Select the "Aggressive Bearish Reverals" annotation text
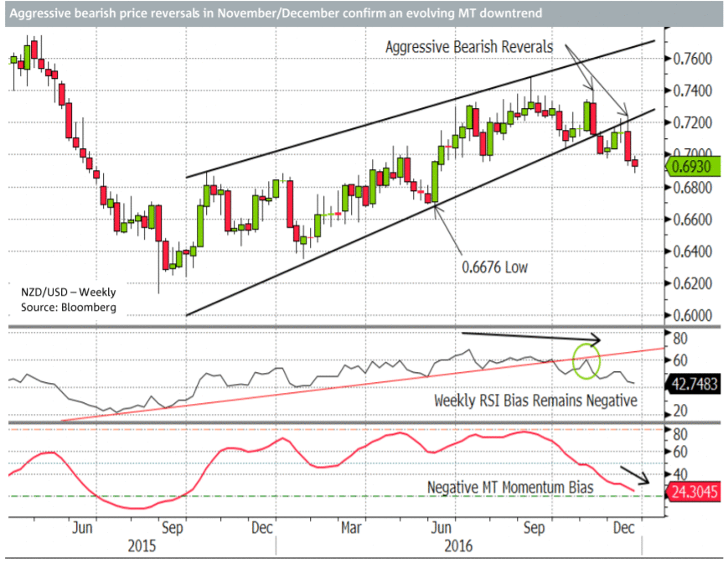728x569 pixels. click(469, 47)
